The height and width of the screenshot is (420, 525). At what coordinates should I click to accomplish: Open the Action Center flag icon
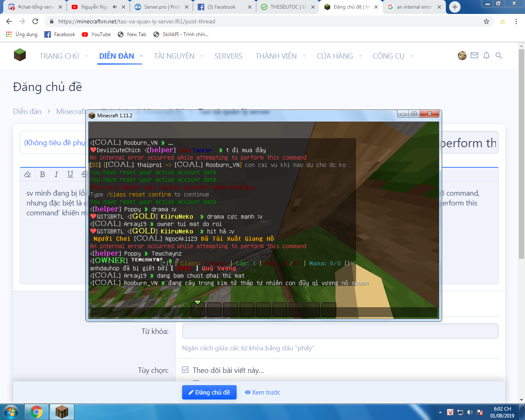click(480, 412)
